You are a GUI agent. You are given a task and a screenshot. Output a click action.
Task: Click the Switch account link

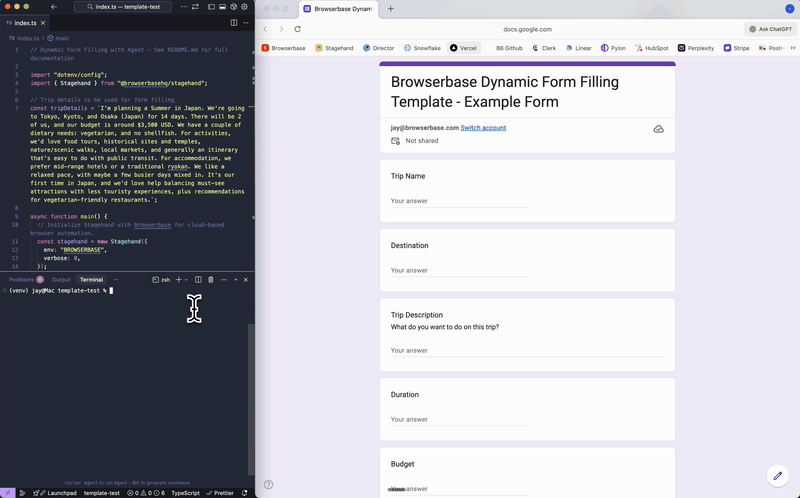[483, 128]
